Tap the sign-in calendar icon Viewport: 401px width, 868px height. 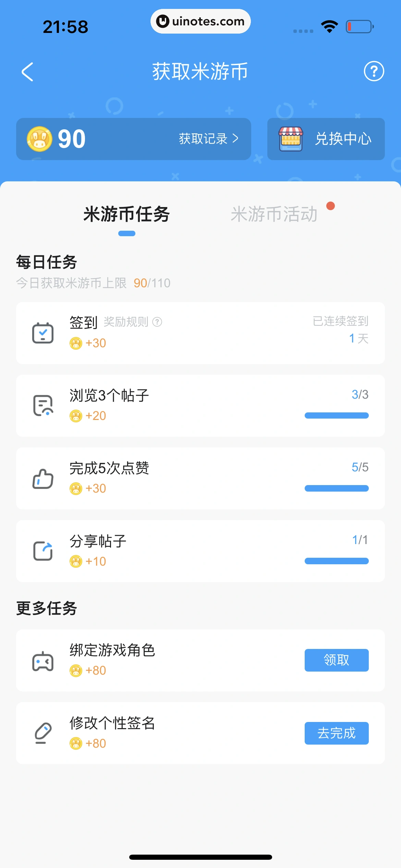43,333
